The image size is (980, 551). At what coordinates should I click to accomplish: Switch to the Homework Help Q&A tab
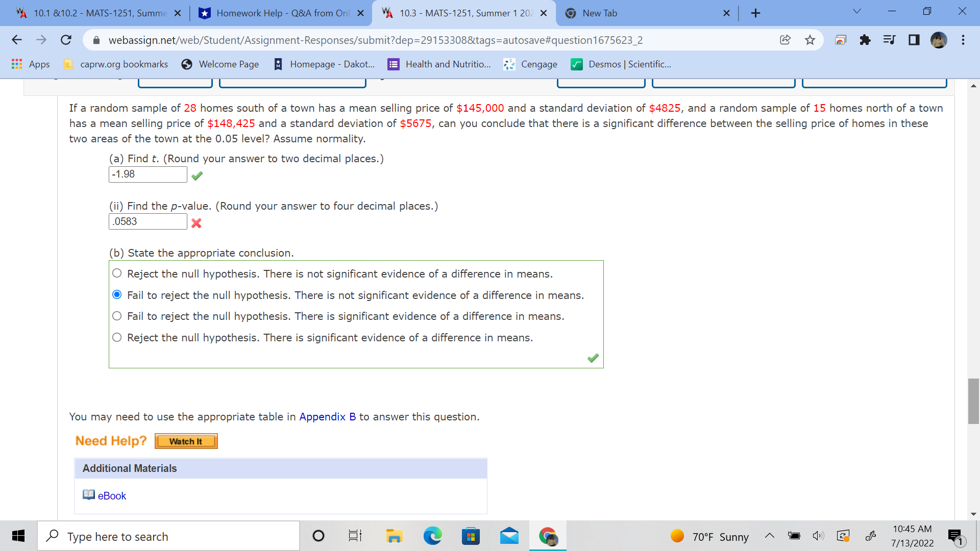point(281,13)
